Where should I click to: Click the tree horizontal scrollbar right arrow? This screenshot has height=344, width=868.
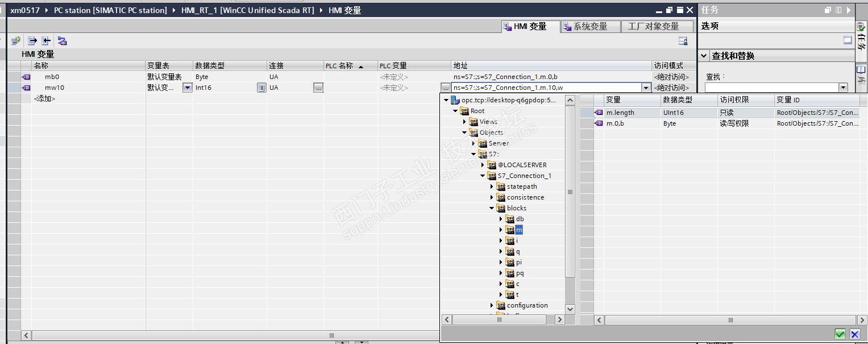559,320
